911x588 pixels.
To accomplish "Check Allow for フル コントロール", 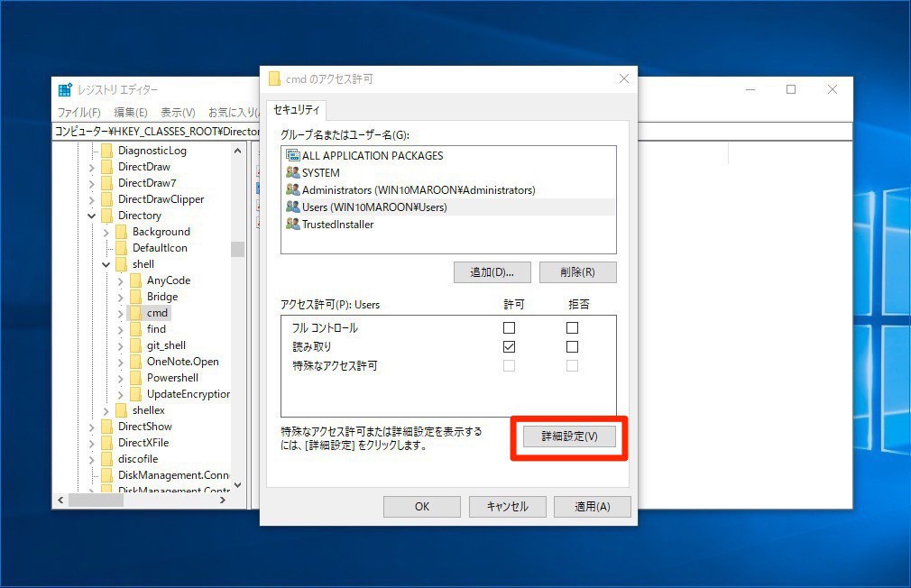I will (509, 327).
